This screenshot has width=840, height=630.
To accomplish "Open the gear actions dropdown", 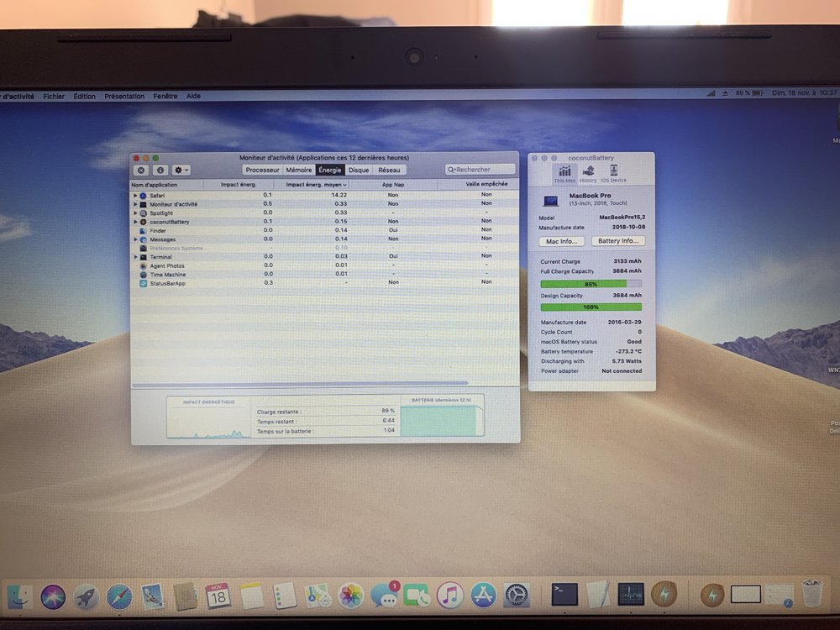I will pyautogui.click(x=181, y=170).
